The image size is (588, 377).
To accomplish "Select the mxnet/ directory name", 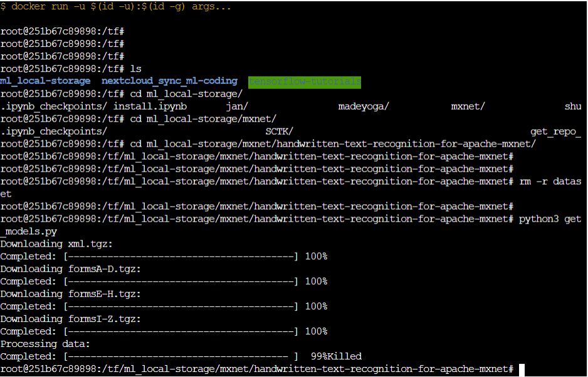I will pyautogui.click(x=466, y=106).
